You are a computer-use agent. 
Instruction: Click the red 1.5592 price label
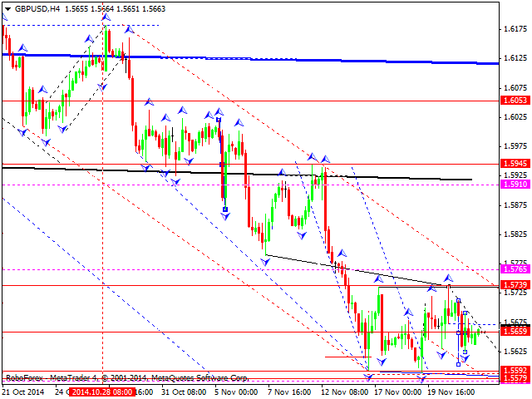point(515,371)
